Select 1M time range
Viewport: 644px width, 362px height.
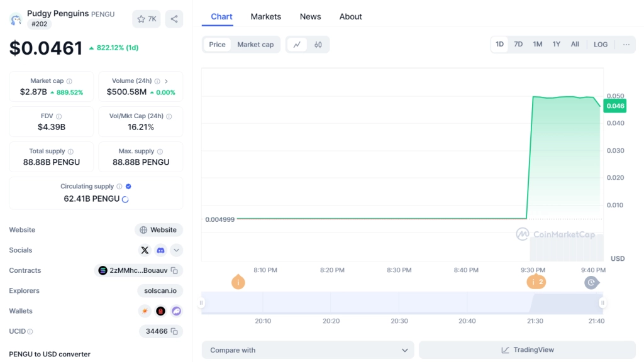[538, 44]
